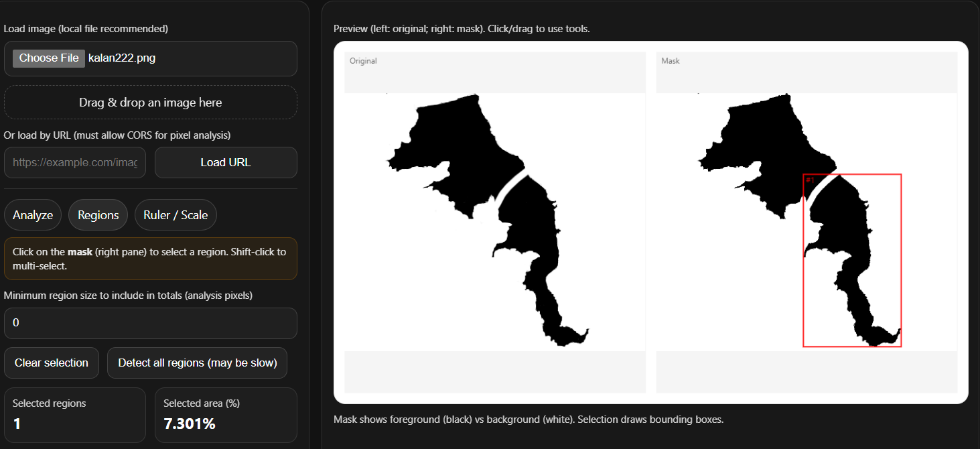This screenshot has height=449, width=980.
Task: Open the Regions tab
Action: pos(98,214)
